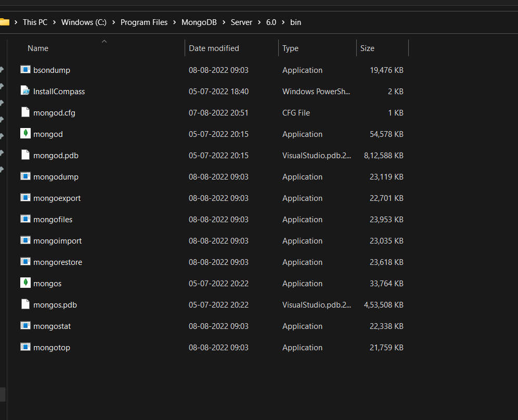Click the mongodump application icon
The width and height of the screenshot is (518, 420).
[x=25, y=176]
